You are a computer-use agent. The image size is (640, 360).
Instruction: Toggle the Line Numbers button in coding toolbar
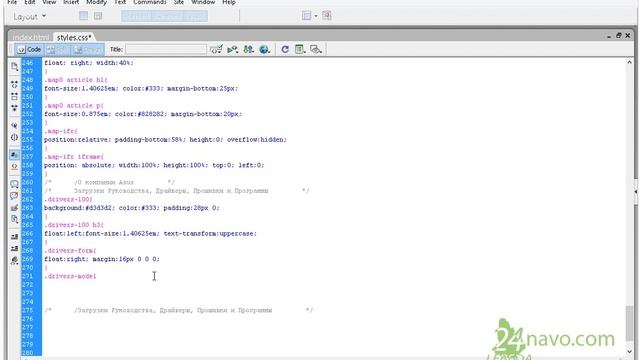(14, 155)
